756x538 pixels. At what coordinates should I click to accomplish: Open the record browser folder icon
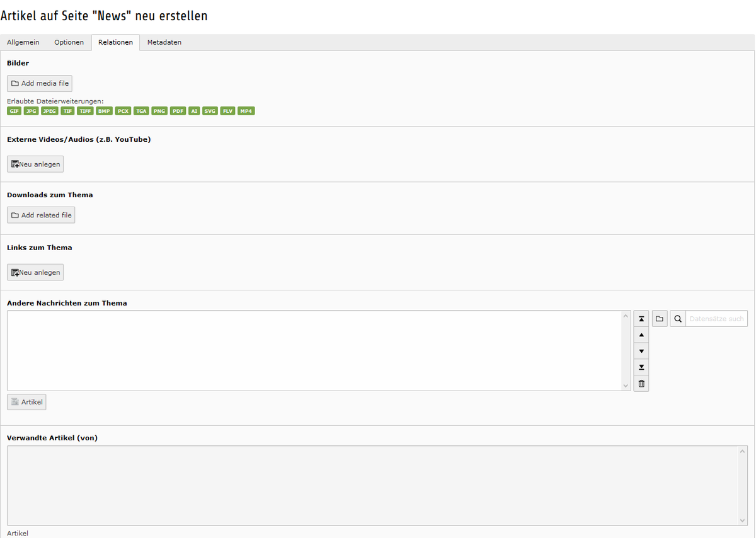click(660, 319)
